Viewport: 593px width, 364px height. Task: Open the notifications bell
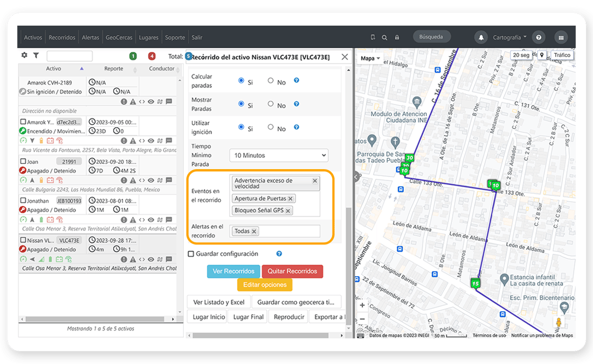(x=481, y=37)
